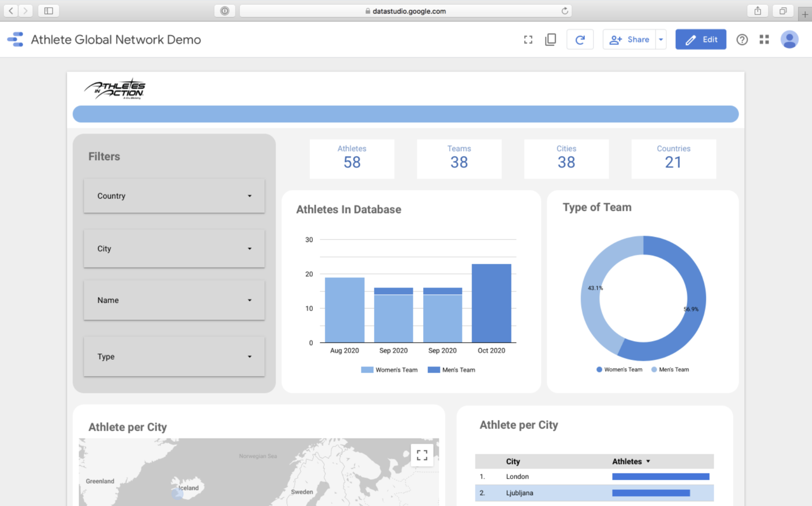Screen dimensions: 812x506
Task: Expand the map to fullscreen
Action: tap(422, 455)
